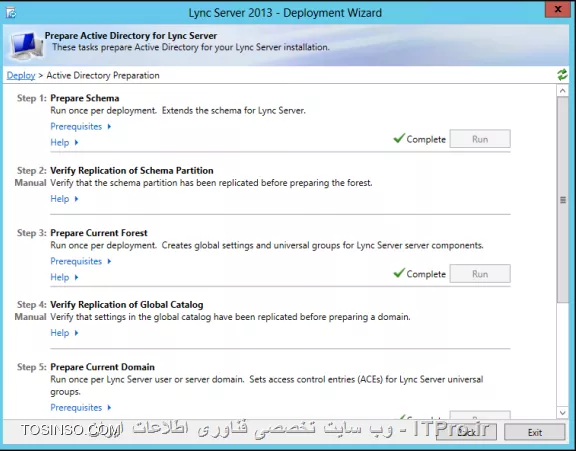Select the 'Prepare Current Domain' step title
This screenshot has height=451, width=576.
click(102, 367)
